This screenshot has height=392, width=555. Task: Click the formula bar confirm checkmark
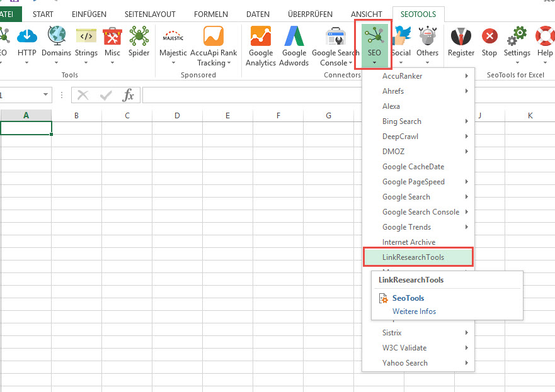tap(105, 95)
